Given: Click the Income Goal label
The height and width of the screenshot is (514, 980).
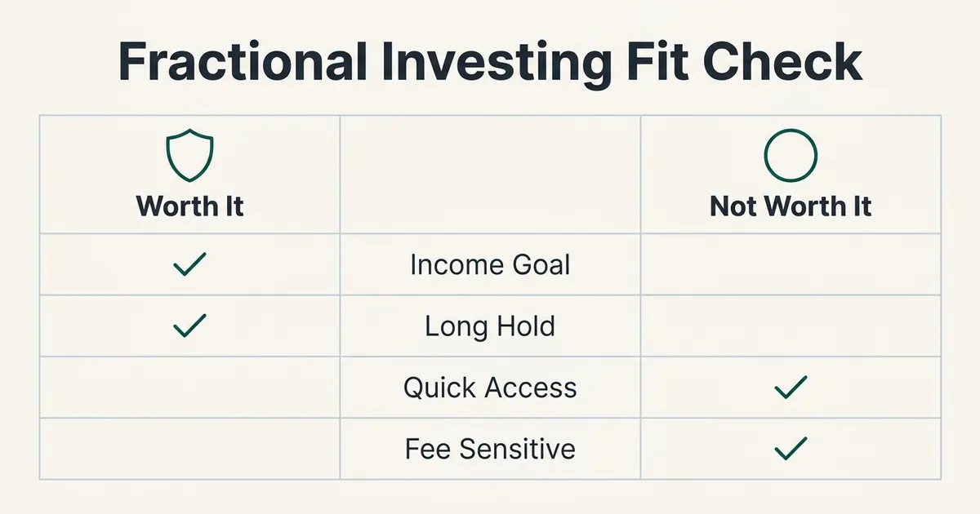Looking at the screenshot, I should click(490, 265).
